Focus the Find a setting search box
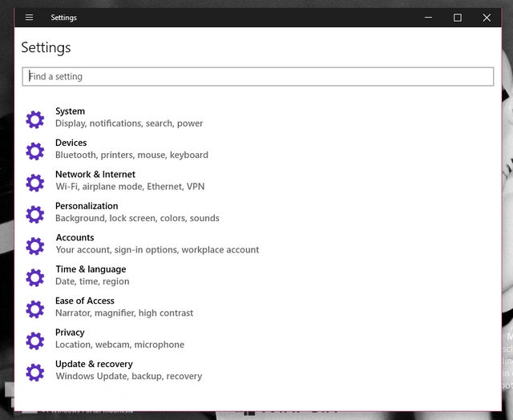513x420 pixels. [x=257, y=76]
